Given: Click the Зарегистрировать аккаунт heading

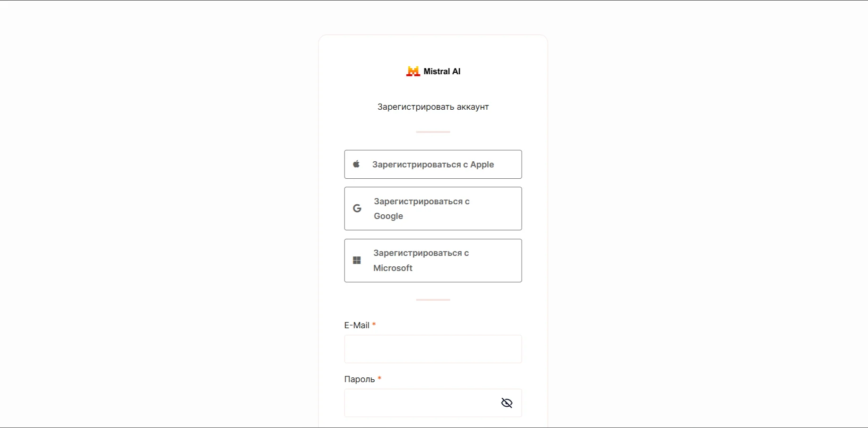Looking at the screenshot, I should pyautogui.click(x=433, y=107).
